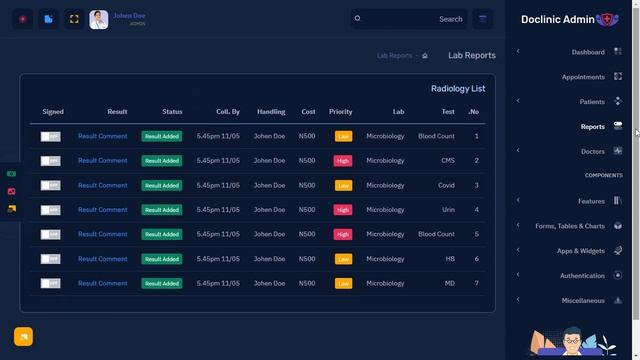The height and width of the screenshot is (360, 640).
Task: Toggle fullscreen using header icon
Action: pos(74,19)
